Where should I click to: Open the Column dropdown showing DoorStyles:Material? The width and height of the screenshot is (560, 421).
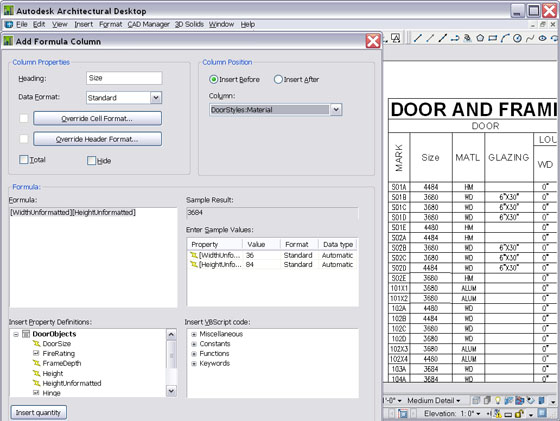pyautogui.click(x=336, y=110)
